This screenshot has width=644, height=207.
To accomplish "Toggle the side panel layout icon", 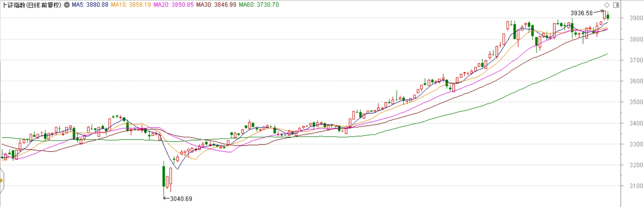I will point(616,5).
